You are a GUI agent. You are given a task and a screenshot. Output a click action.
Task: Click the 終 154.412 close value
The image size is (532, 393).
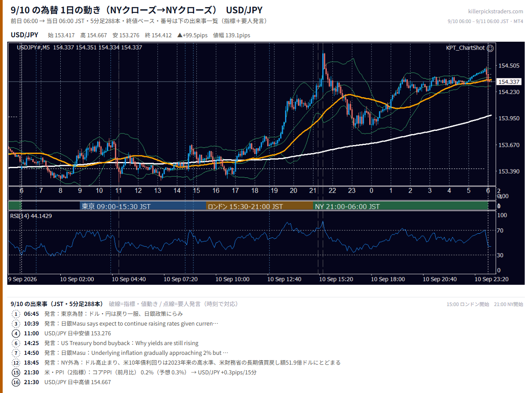(x=158, y=35)
